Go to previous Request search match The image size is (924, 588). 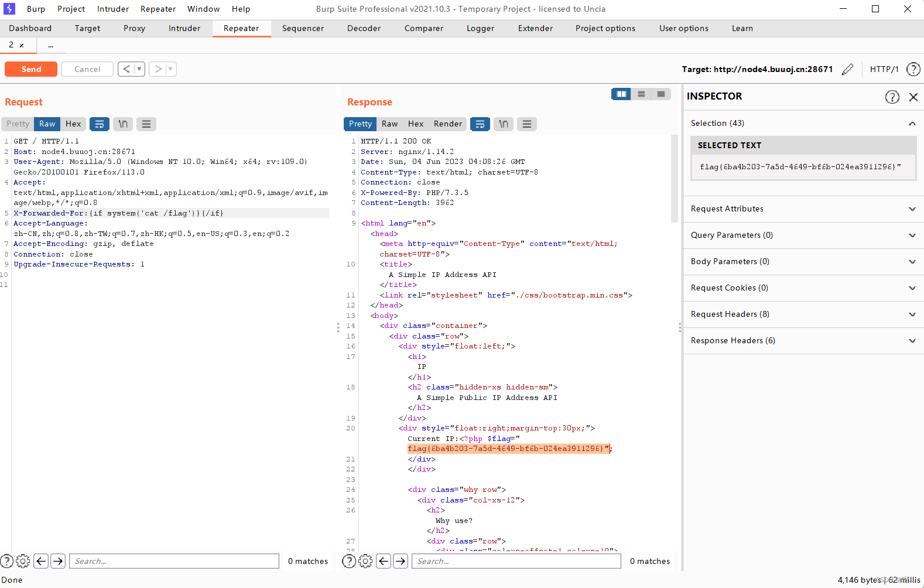coord(41,561)
